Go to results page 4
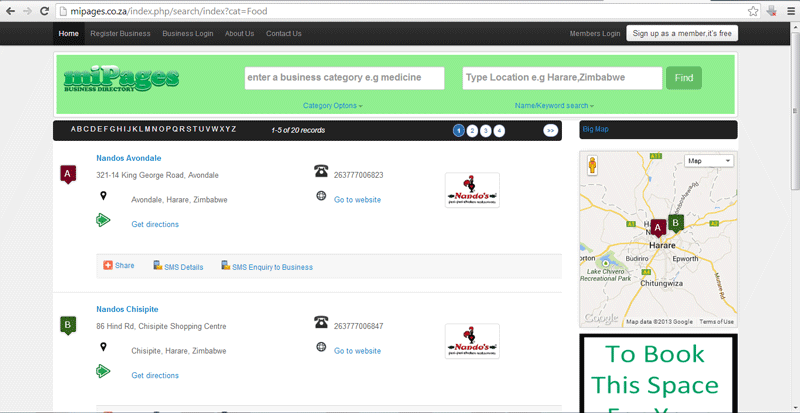This screenshot has height=413, width=800. 499,131
